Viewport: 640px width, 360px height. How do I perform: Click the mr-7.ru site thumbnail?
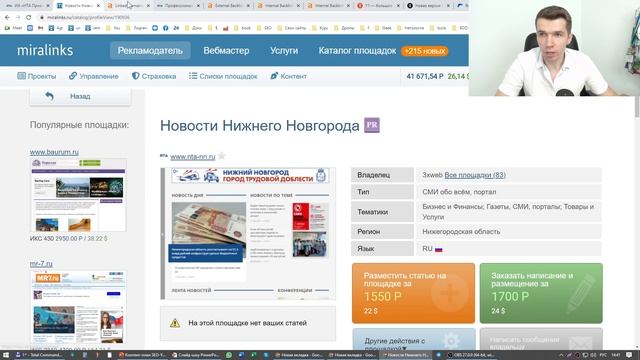point(78,307)
